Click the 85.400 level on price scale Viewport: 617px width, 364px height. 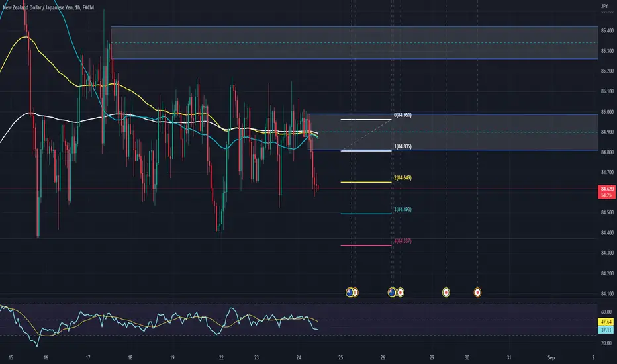(x=607, y=30)
